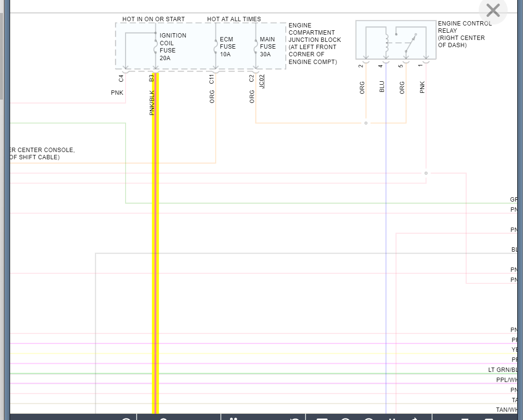Click the "OF SHIFT CABLE)" text
The height and width of the screenshot is (420, 523).
[35, 157]
